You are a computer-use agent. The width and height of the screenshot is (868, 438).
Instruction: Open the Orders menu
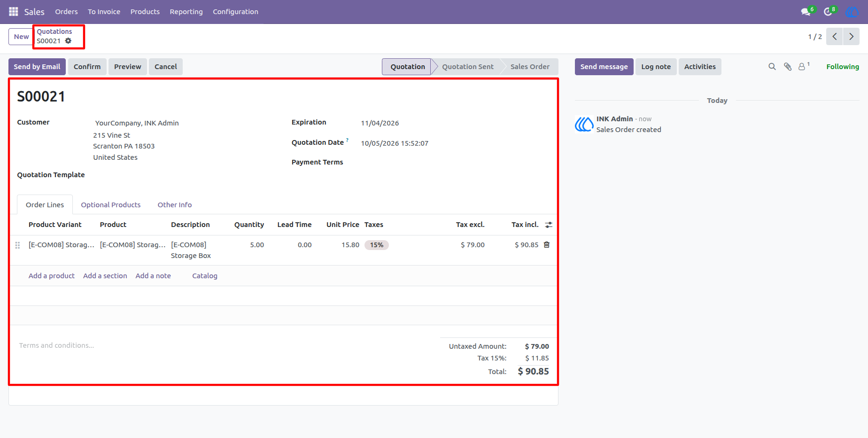[x=66, y=12]
